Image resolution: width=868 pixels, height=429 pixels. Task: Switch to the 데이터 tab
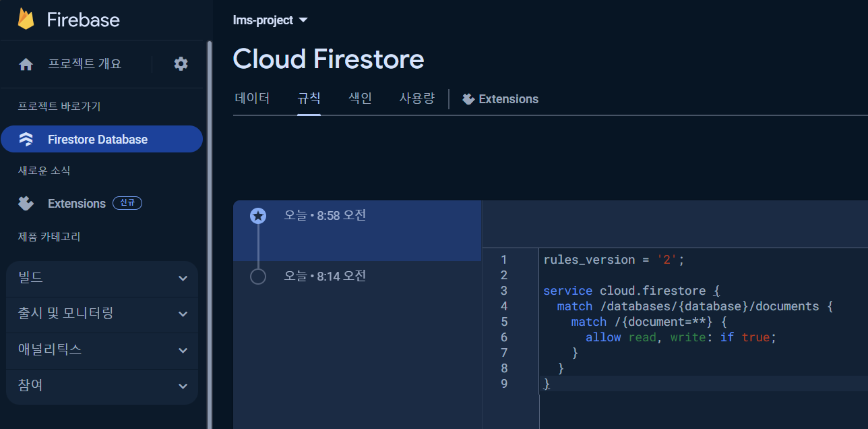click(x=252, y=98)
